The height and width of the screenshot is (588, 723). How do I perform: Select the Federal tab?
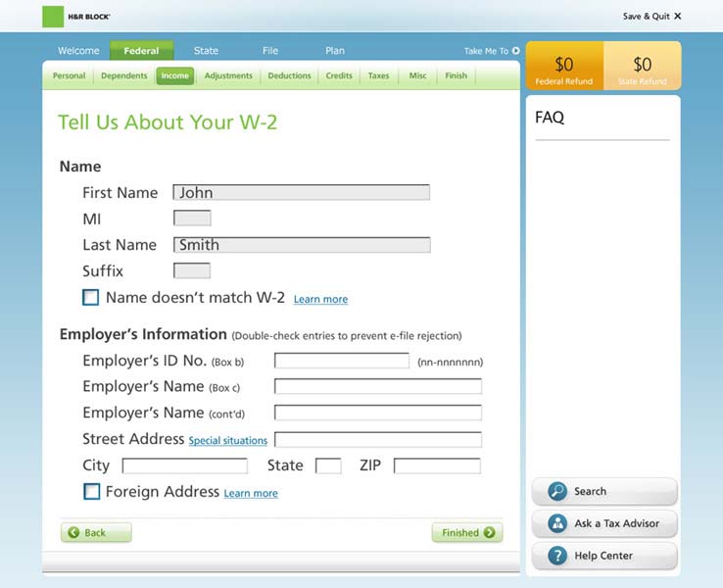(x=141, y=51)
